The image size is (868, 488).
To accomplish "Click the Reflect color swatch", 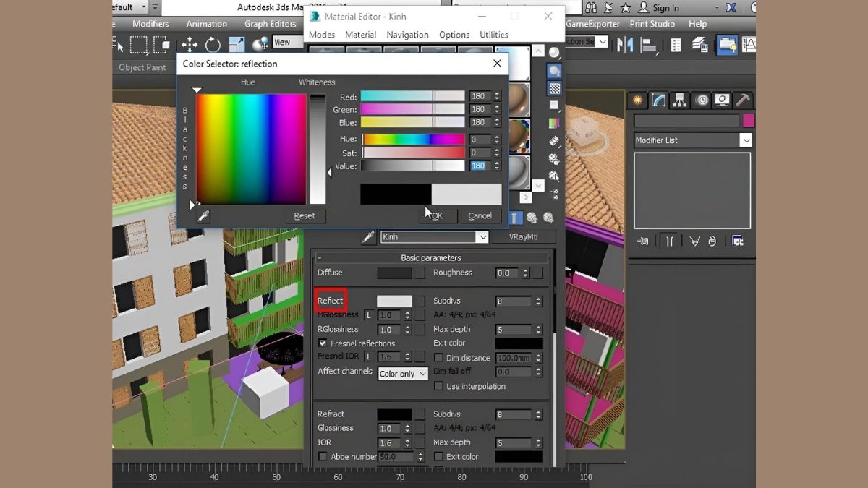I will (394, 301).
